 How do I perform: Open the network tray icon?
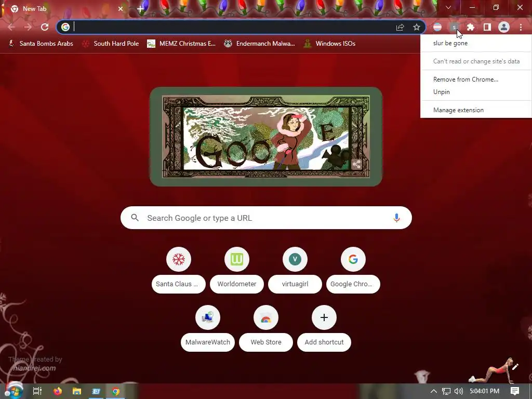(446, 391)
